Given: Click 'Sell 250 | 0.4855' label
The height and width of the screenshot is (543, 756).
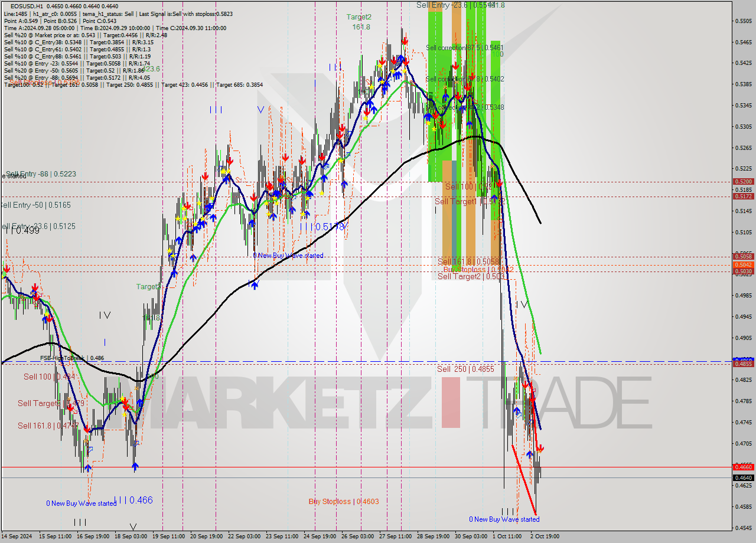Looking at the screenshot, I should pos(466,369).
